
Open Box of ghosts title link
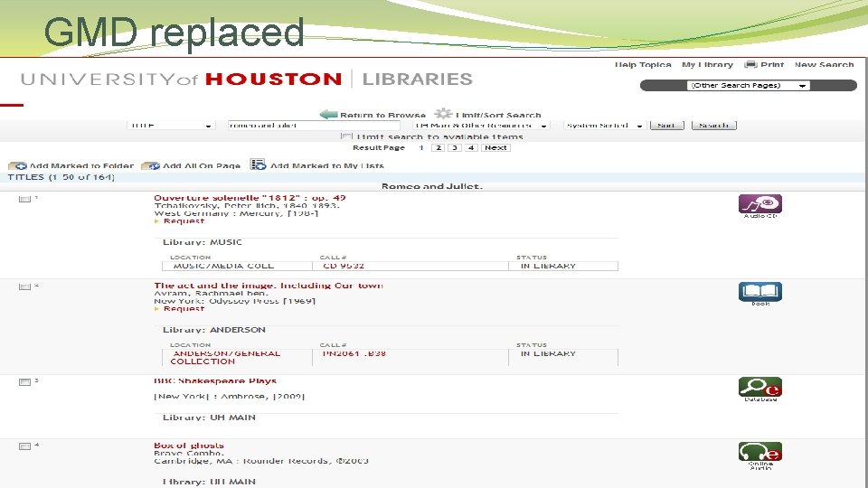coord(189,446)
